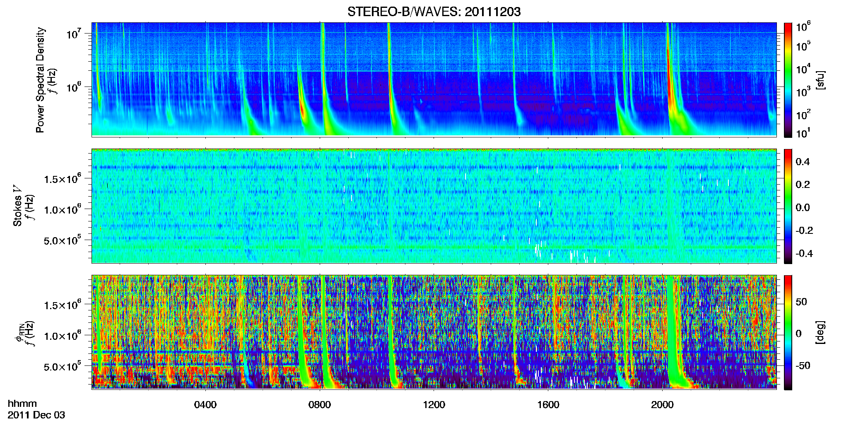Select the 10^4 label on the sfu color bar
The width and height of the screenshot is (868, 447).
(803, 69)
